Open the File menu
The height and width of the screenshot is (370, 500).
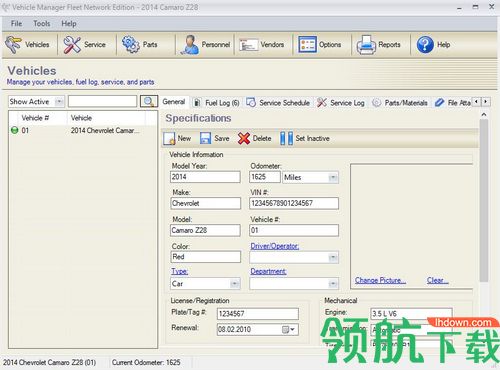click(16, 24)
